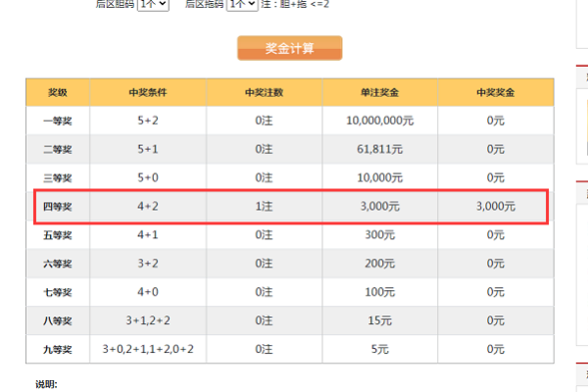Click the 4+2 winning condition cell

point(148,207)
